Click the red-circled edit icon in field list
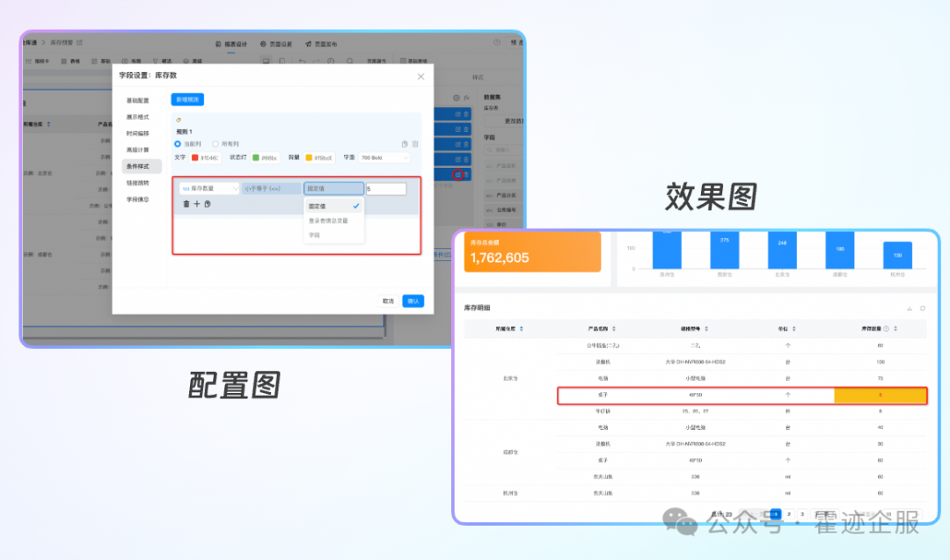This screenshot has height=560, width=950. pos(457,175)
